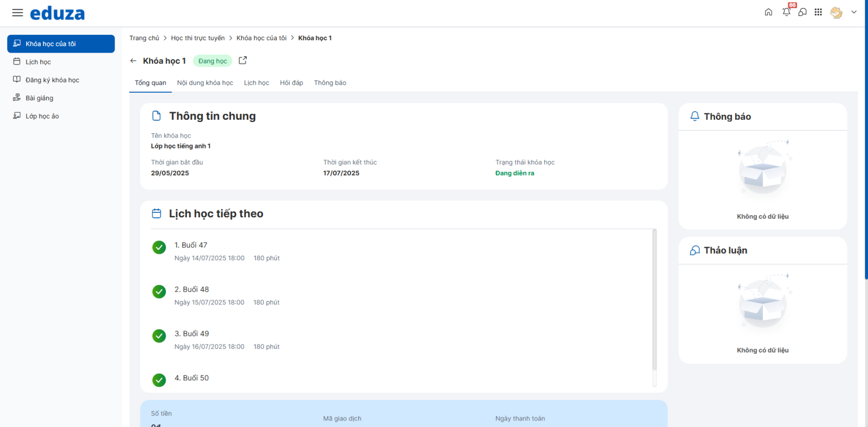Switch to Nội dung khóa học tab

point(205,83)
